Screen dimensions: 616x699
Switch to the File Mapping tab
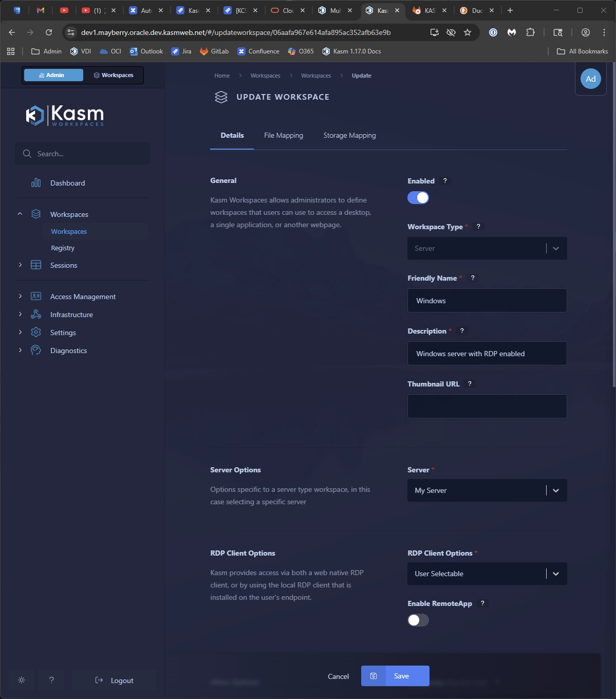(x=284, y=135)
